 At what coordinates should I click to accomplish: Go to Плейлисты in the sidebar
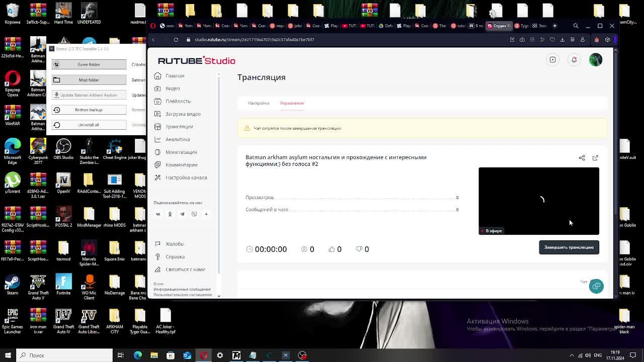[x=173, y=101]
